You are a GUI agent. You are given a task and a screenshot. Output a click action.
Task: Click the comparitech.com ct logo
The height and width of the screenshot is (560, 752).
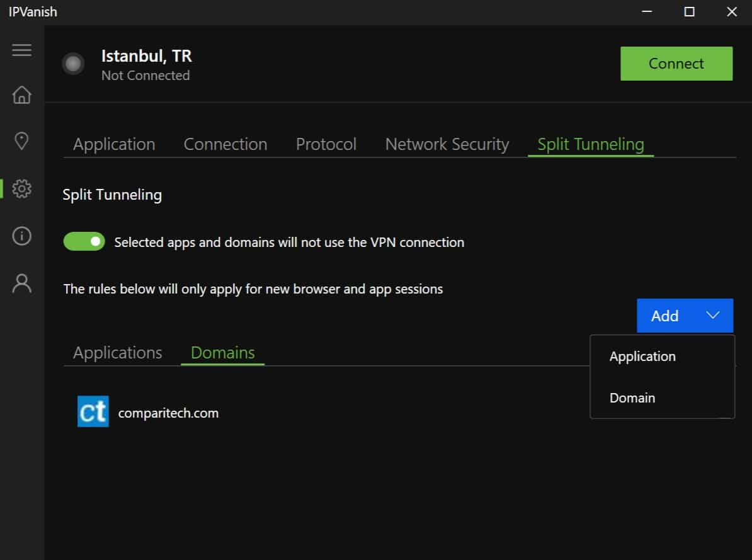(x=93, y=411)
